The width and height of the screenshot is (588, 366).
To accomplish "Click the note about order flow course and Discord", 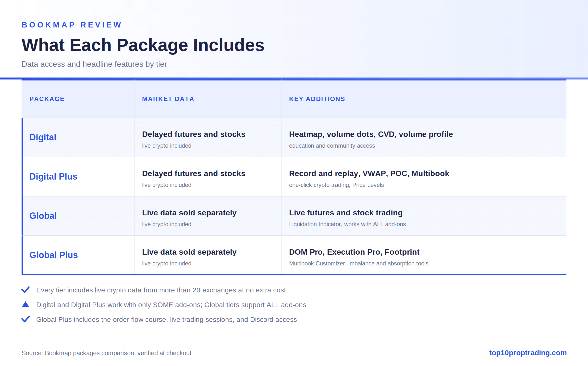I will coord(166,319).
